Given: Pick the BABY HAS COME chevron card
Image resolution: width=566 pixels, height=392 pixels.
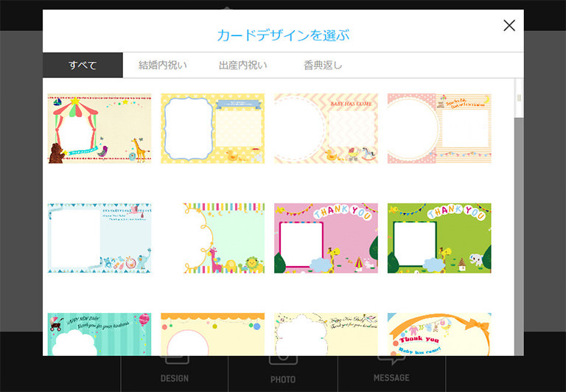Looking at the screenshot, I should tap(326, 128).
